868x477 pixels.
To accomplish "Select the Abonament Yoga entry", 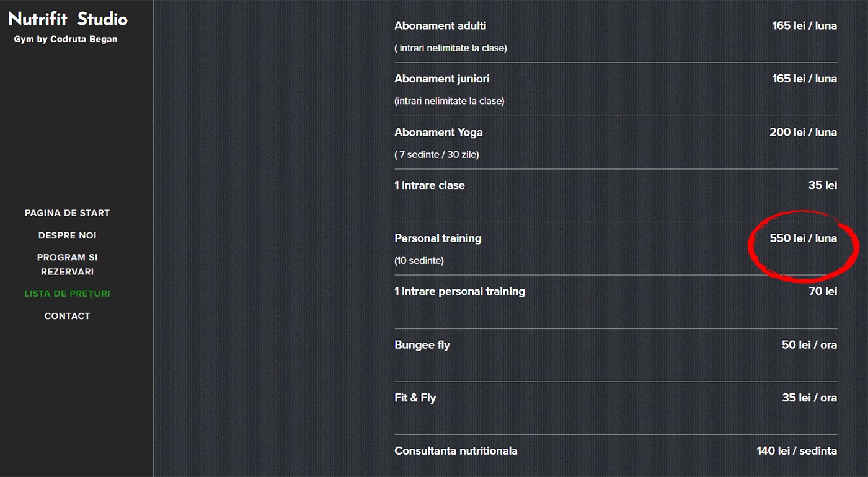I will point(438,132).
